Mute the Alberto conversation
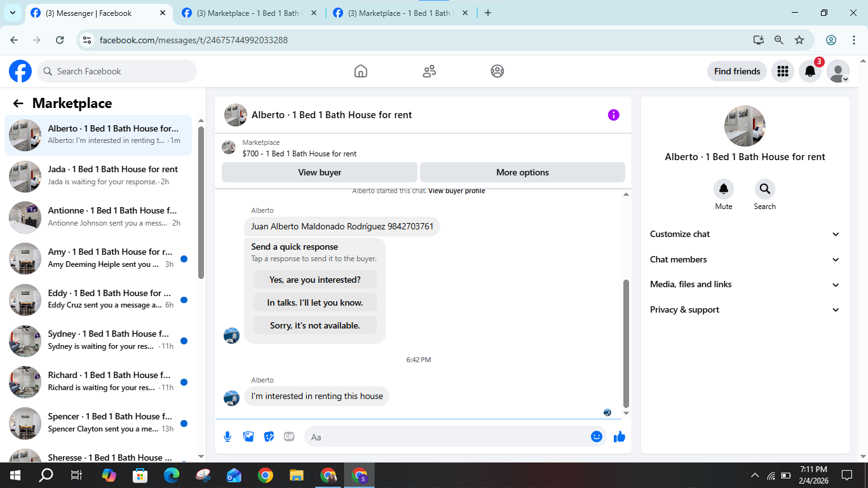This screenshot has height=488, width=868. tap(724, 189)
